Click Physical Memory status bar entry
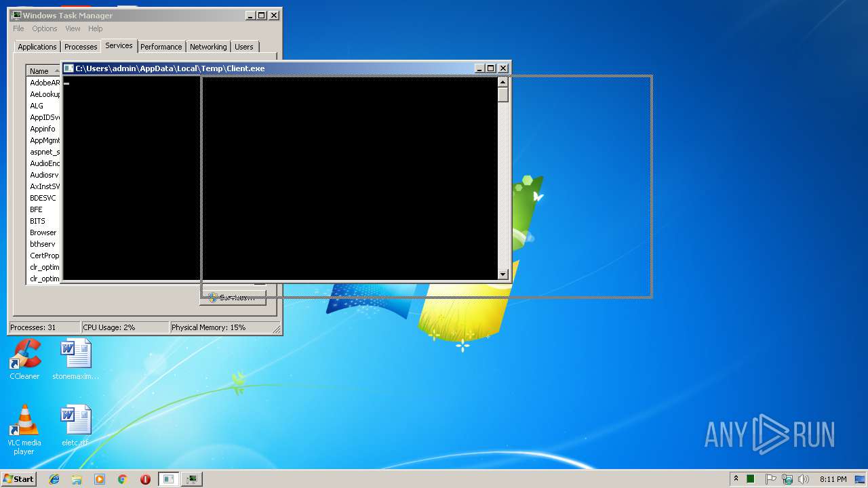The image size is (868, 488). (220, 327)
